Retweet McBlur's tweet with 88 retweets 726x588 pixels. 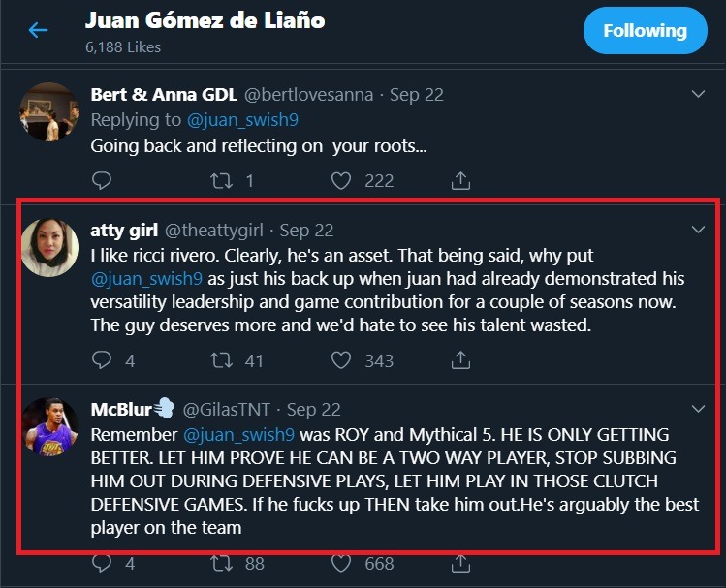tap(221, 563)
